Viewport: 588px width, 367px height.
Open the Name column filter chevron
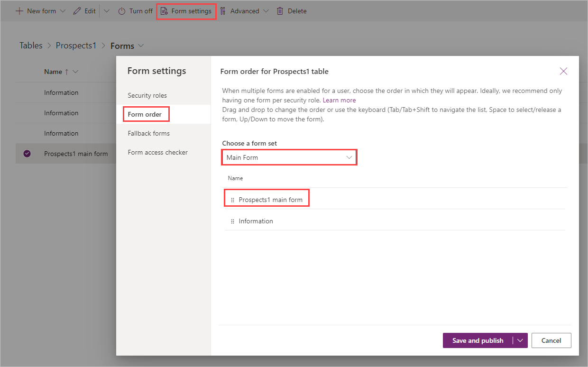coord(75,72)
